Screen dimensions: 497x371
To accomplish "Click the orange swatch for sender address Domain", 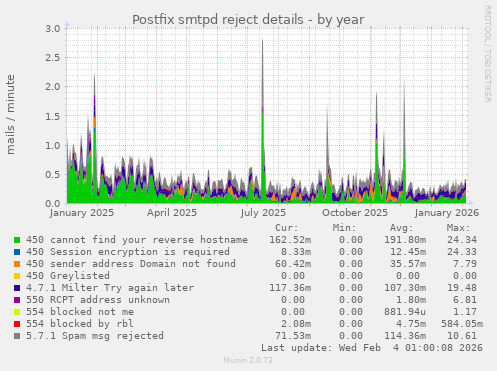I will (x=17, y=264).
